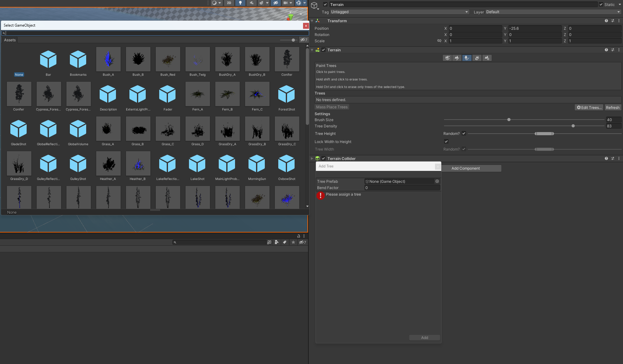Open the Create Neighbor Terrains tool

tap(447, 58)
